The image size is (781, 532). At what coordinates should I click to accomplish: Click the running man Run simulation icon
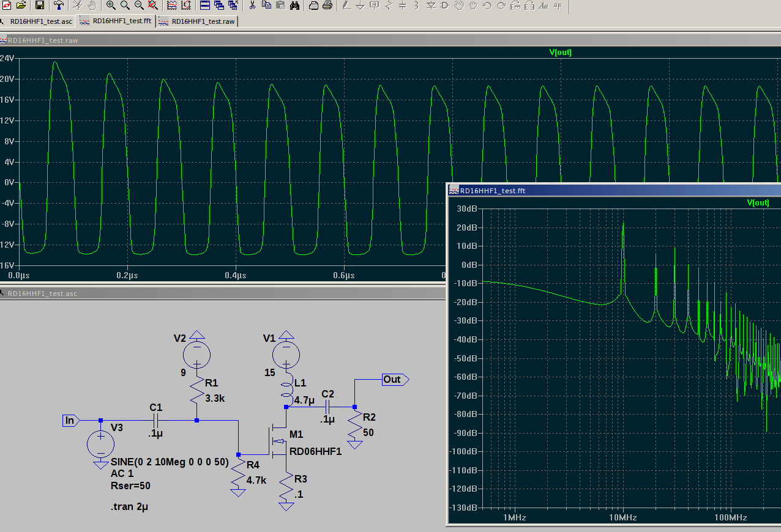[x=78, y=6]
